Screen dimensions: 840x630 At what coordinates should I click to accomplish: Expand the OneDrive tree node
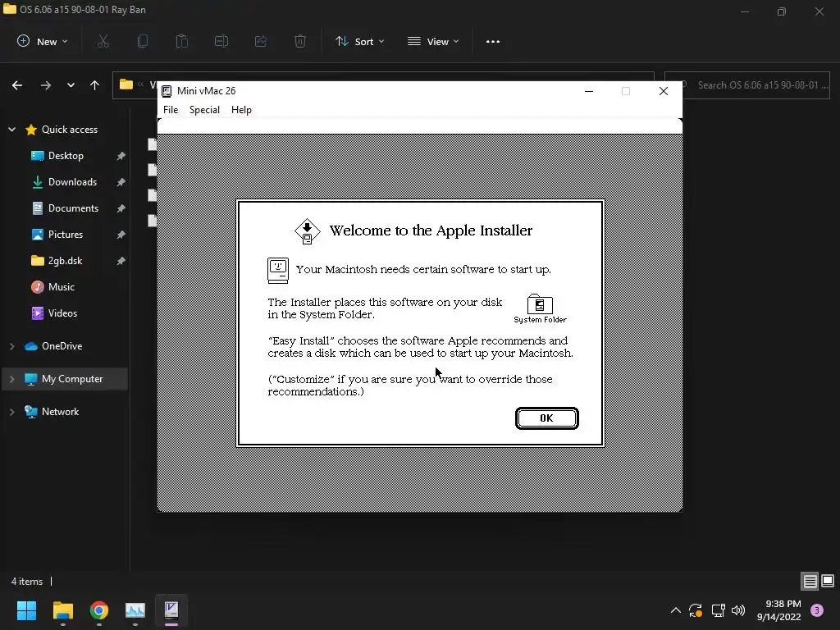point(11,347)
